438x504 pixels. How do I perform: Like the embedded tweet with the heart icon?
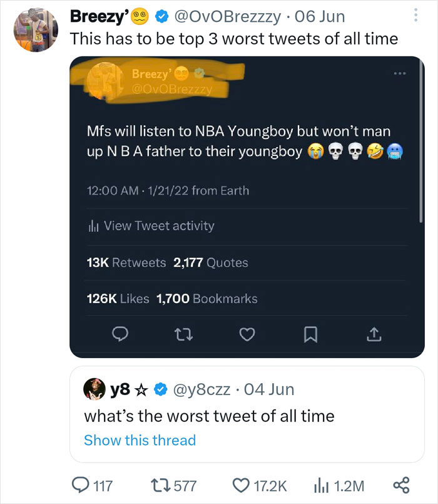click(247, 335)
